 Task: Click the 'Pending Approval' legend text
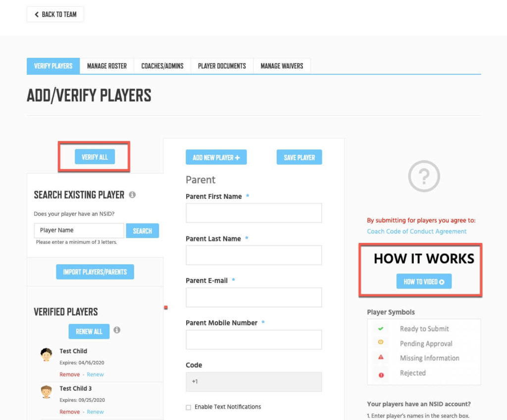(x=426, y=344)
